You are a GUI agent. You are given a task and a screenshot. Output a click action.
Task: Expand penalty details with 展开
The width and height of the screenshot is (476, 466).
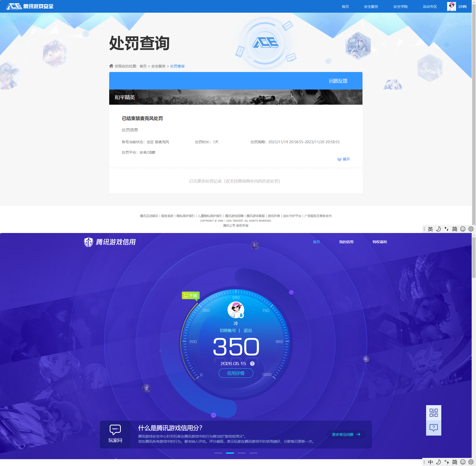[x=344, y=159]
